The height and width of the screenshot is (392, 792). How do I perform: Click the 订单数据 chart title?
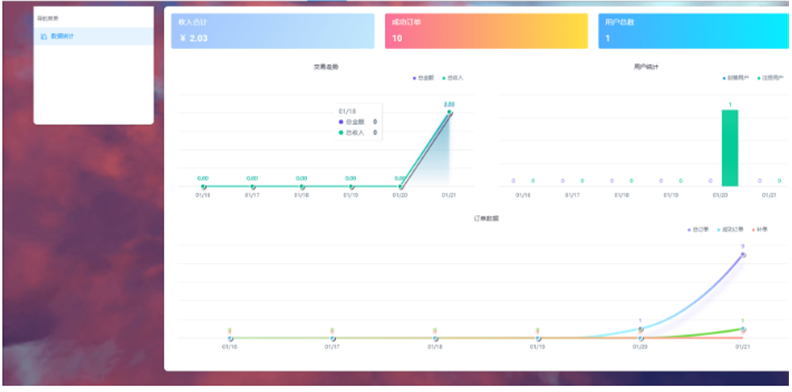[x=486, y=218]
